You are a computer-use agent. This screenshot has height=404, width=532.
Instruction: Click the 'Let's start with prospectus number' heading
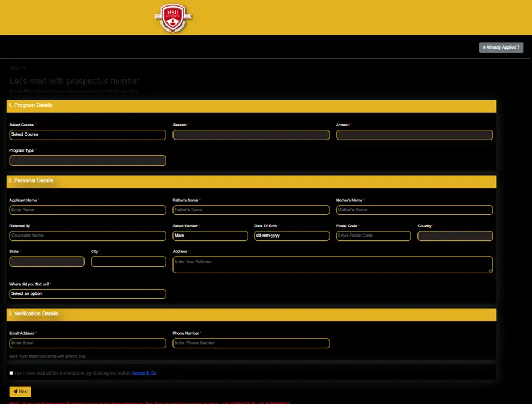coord(74,81)
